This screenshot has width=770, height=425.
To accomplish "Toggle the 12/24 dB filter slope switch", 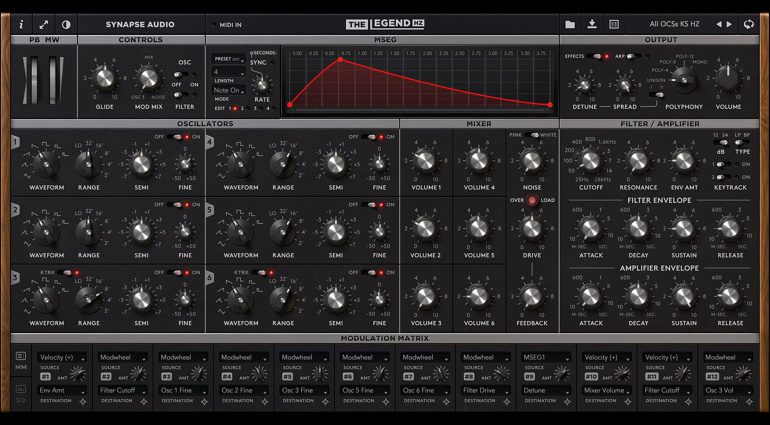I will pos(720,142).
